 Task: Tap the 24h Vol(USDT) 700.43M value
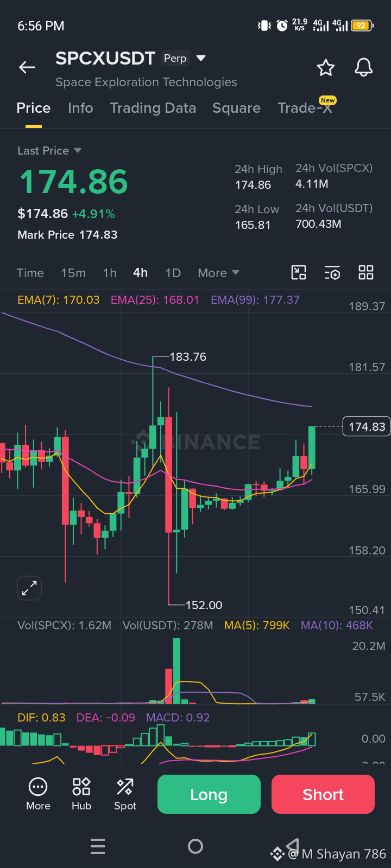(318, 224)
